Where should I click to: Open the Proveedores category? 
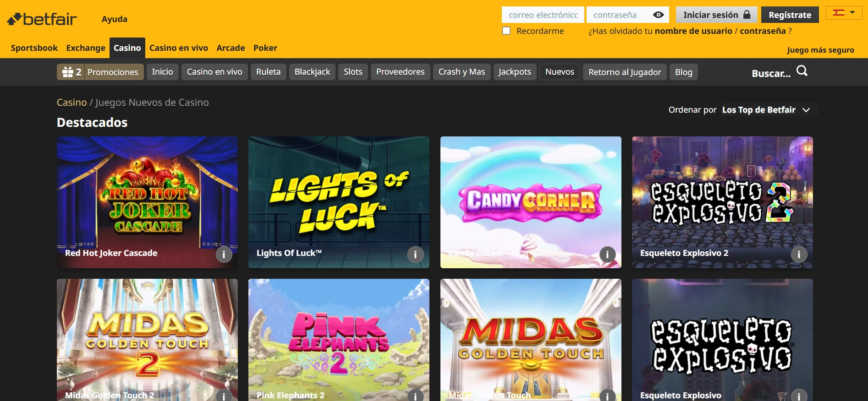coord(401,72)
